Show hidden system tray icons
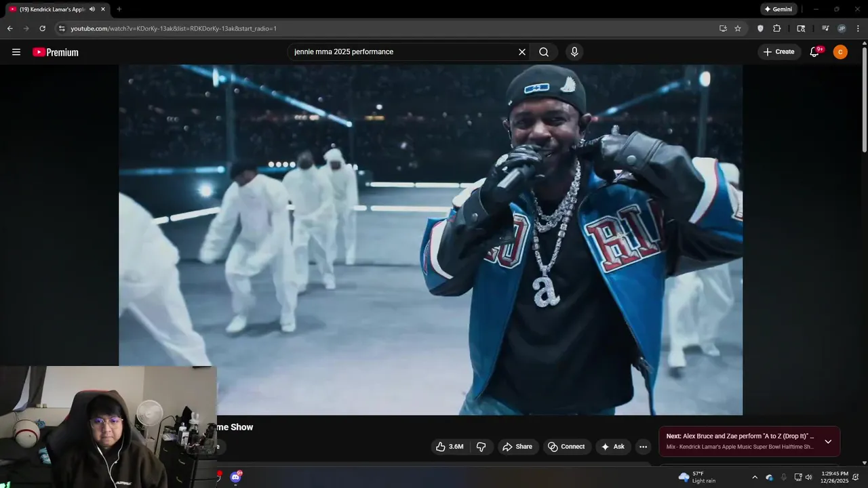Image resolution: width=868 pixels, height=488 pixels. tap(755, 477)
